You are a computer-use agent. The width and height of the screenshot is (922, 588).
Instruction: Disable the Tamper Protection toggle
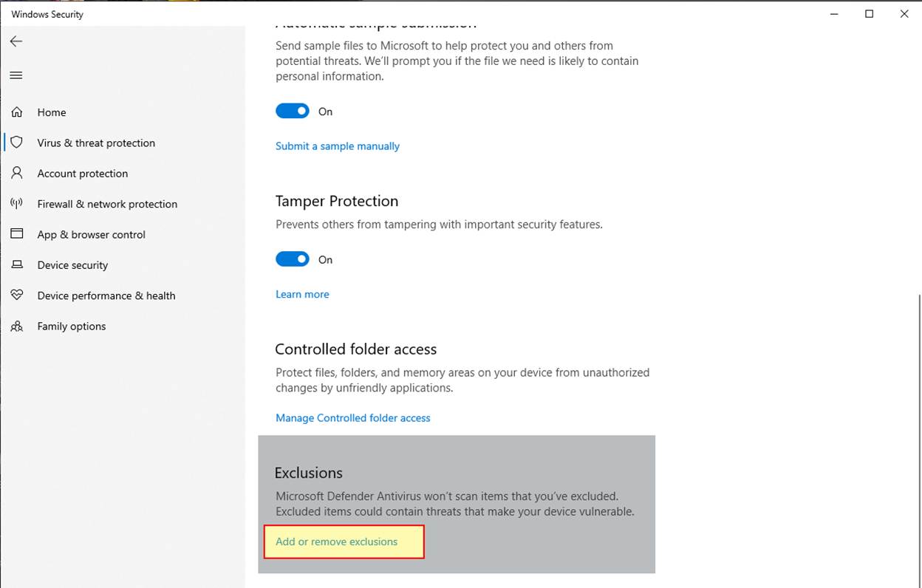293,259
